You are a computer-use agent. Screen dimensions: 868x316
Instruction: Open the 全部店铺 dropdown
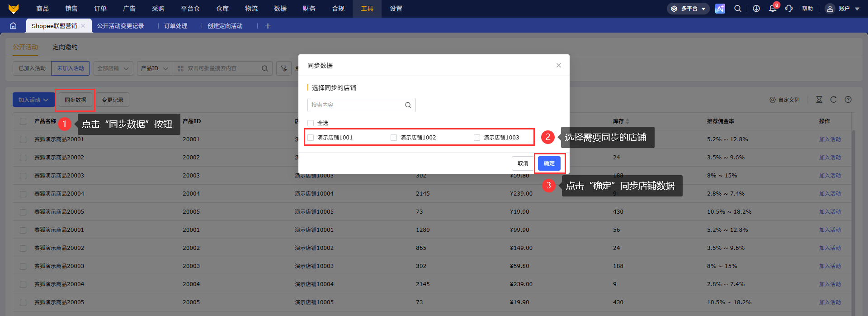(113, 68)
